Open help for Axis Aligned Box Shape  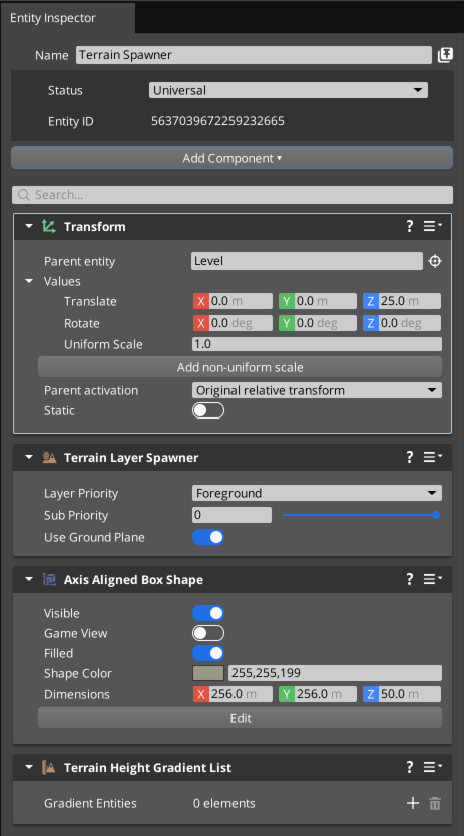pyautogui.click(x=410, y=580)
